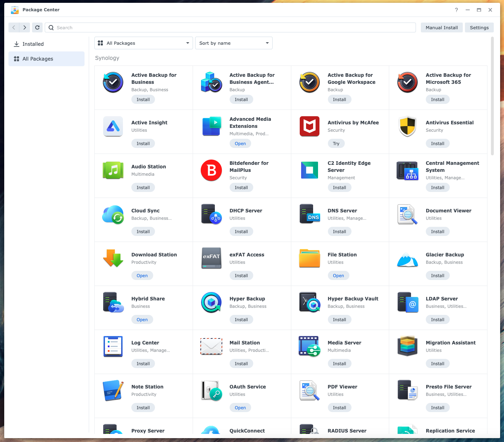Click the Manual Install button
Image resolution: width=504 pixels, height=442 pixels.
tap(442, 27)
